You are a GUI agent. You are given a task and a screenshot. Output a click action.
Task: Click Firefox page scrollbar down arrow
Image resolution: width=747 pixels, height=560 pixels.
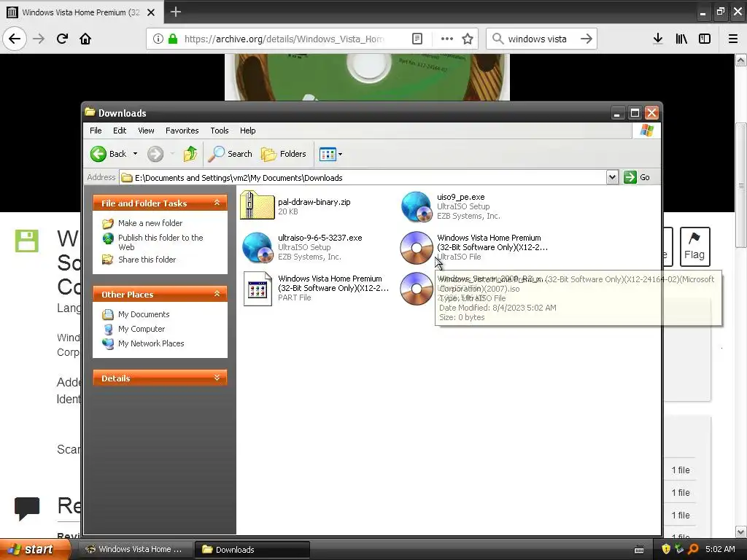[741, 532]
